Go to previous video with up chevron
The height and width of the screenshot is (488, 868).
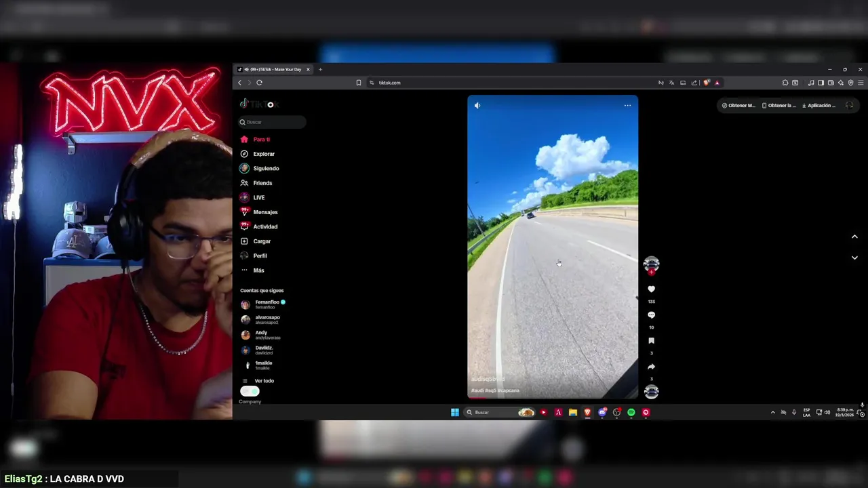[x=854, y=237]
